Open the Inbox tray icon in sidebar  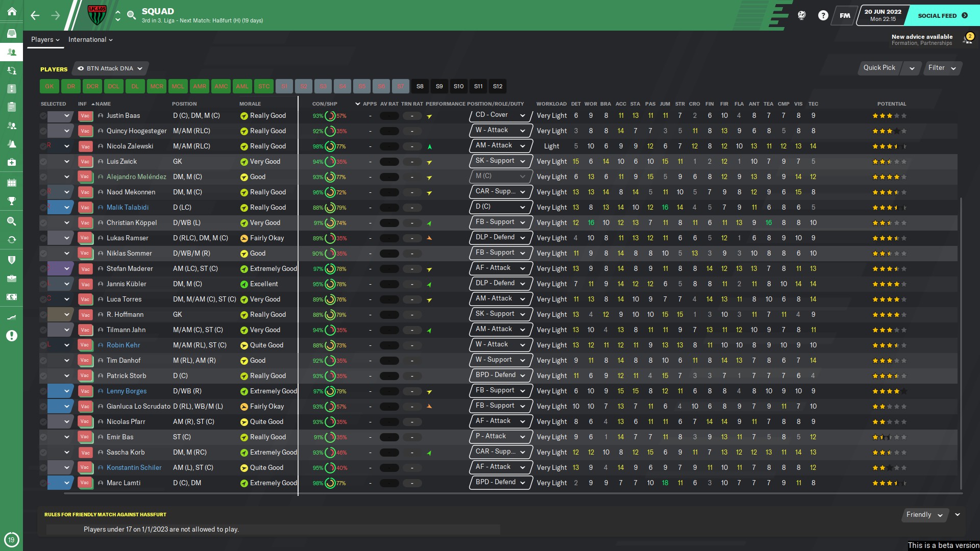pos(11,34)
